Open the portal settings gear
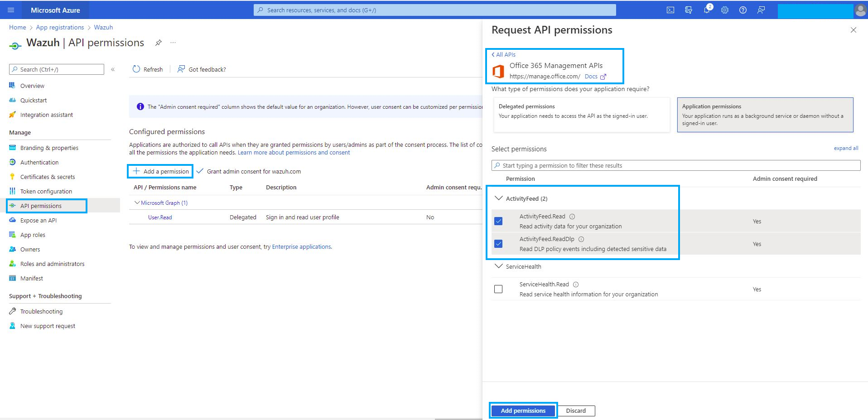This screenshot has height=420, width=868. coord(724,10)
